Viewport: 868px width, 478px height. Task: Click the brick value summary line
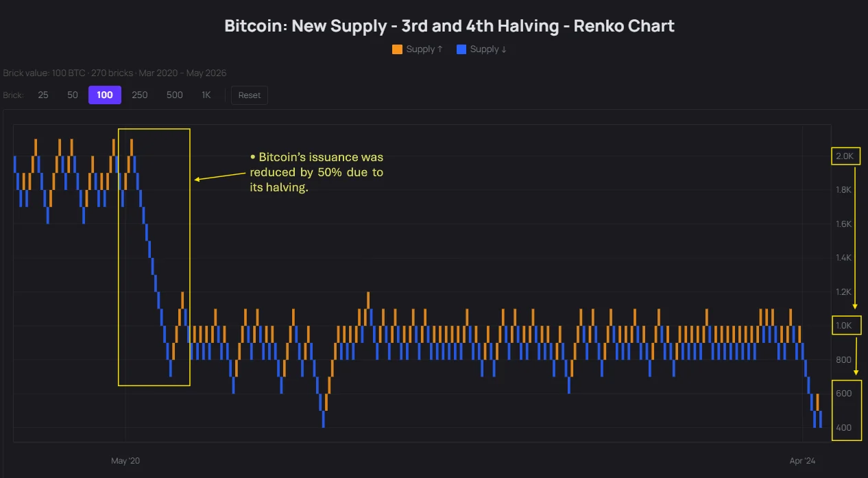(x=114, y=73)
